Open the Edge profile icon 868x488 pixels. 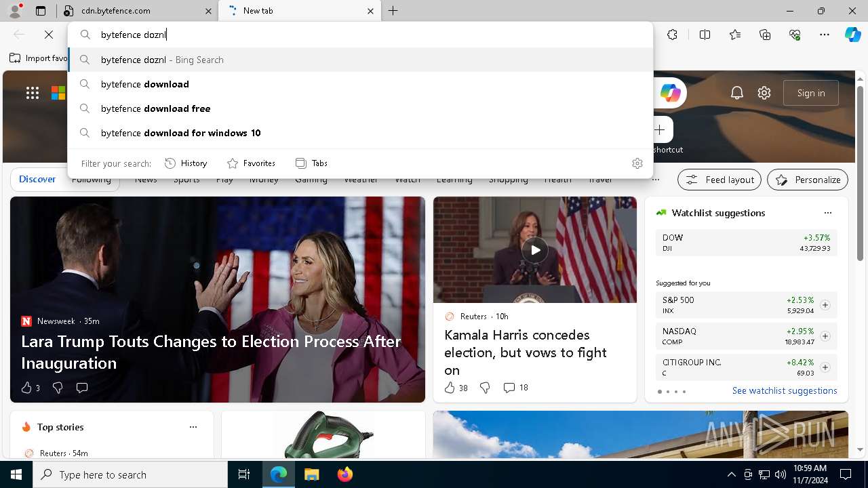[15, 11]
